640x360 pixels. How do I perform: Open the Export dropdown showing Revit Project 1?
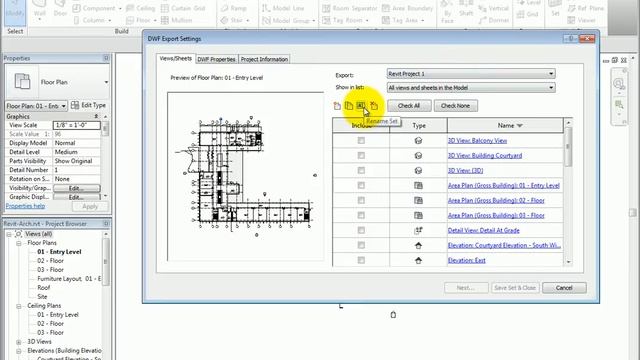[471, 74]
